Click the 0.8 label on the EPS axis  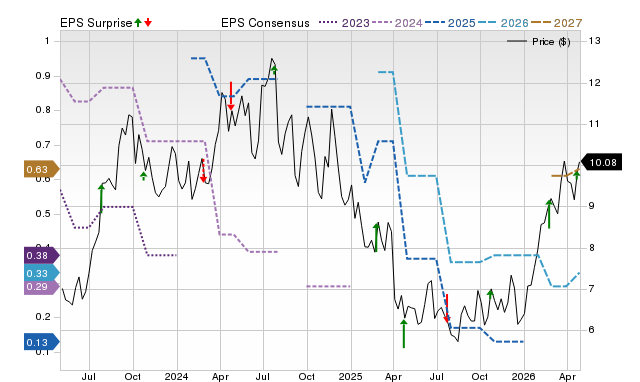[x=43, y=110]
